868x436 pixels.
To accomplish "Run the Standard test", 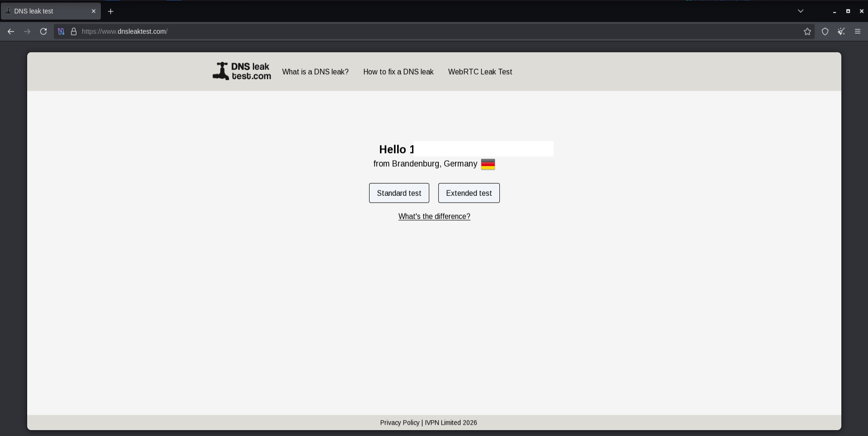I will coord(399,193).
